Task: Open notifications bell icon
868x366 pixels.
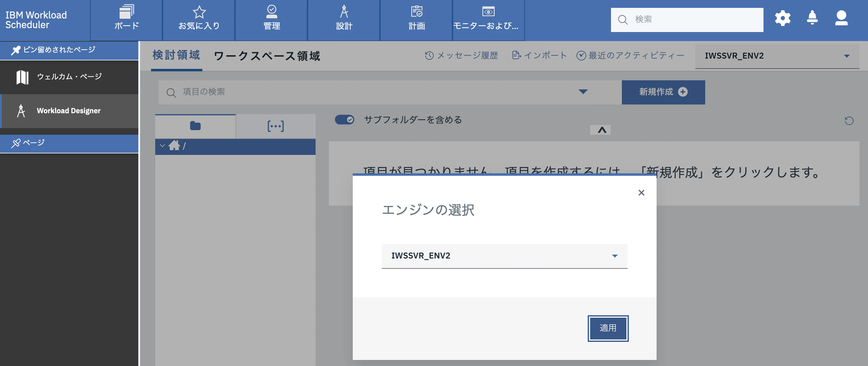Action: (812, 18)
